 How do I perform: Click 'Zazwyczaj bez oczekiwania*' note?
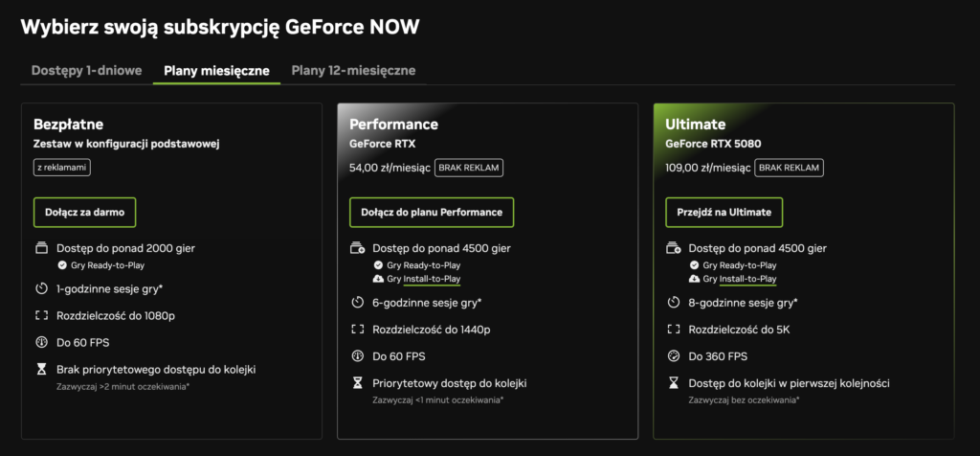[745, 400]
